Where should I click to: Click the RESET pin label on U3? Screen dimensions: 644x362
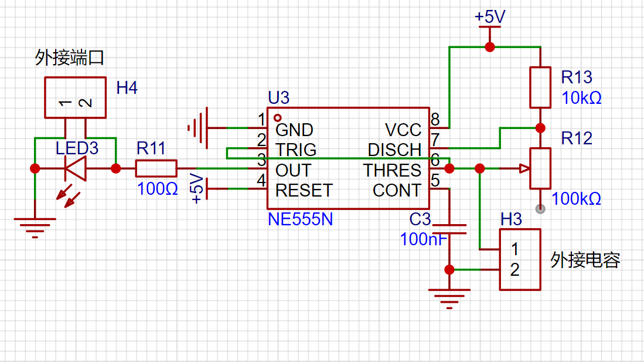304,191
